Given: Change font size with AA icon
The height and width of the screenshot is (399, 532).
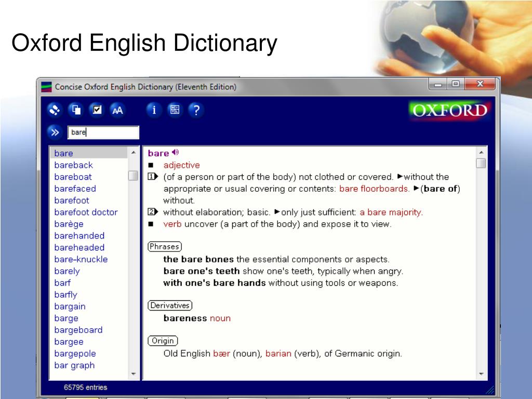Looking at the screenshot, I should [117, 110].
